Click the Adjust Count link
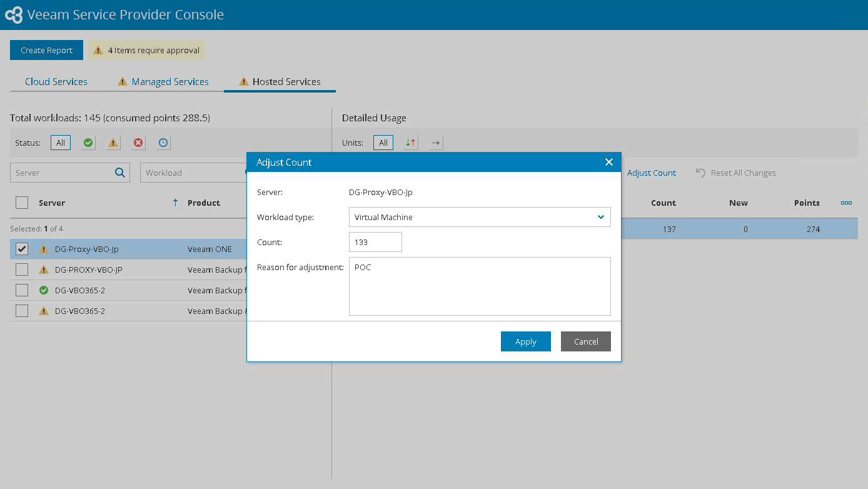Screen dimensions: 868x489 coord(652,173)
